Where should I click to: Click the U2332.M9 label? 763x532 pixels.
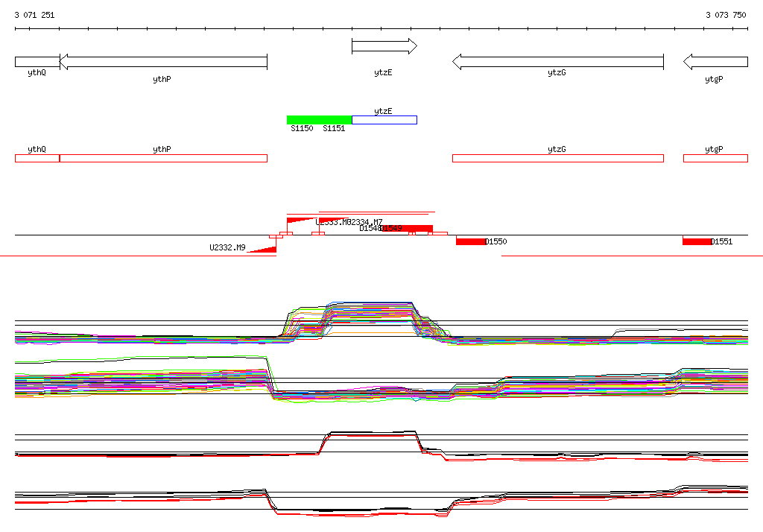[227, 248]
